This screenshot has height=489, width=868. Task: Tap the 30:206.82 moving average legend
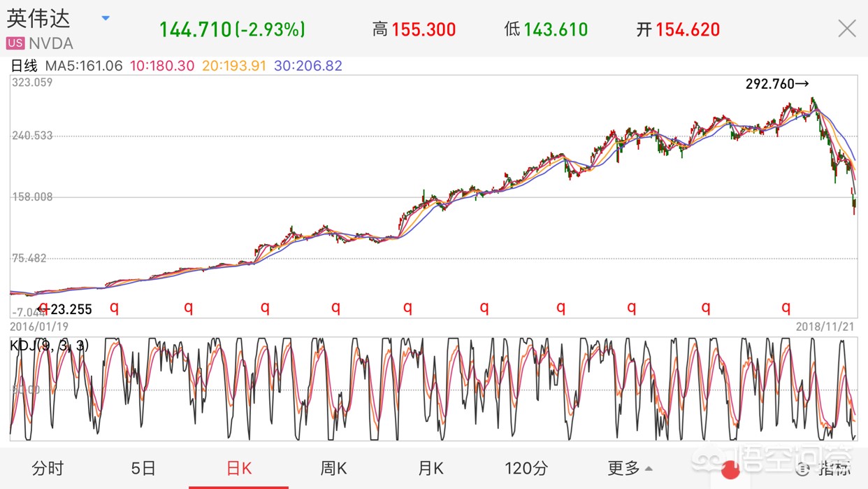(308, 66)
